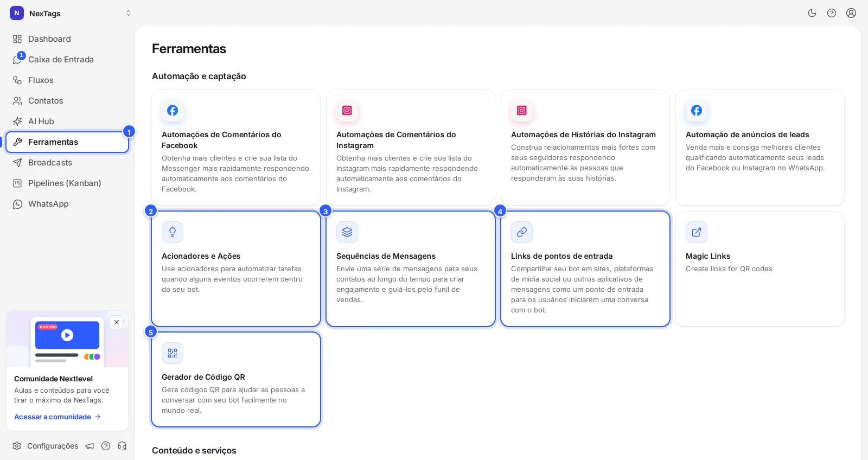Viewport: 868px width, 460px height.
Task: Click lightbulb icon on Acionadores e Ações
Action: [x=173, y=232]
